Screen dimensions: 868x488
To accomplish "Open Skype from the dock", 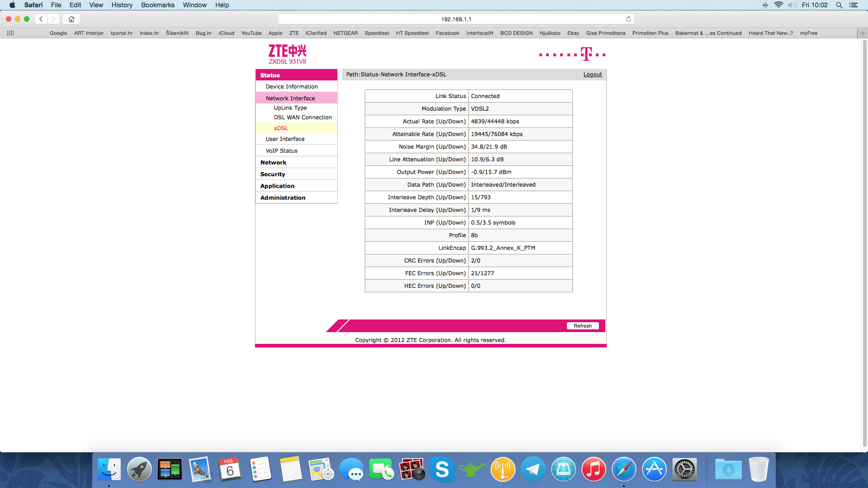I will pos(442,470).
